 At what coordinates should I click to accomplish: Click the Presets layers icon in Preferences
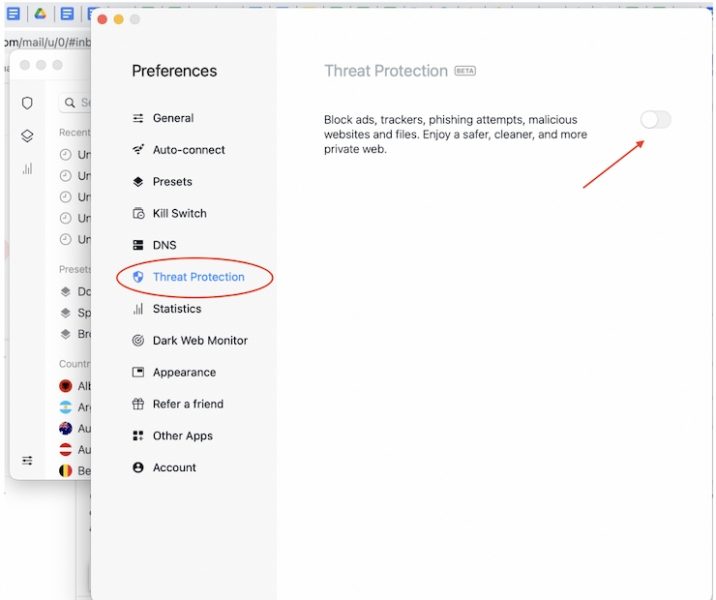(x=138, y=182)
